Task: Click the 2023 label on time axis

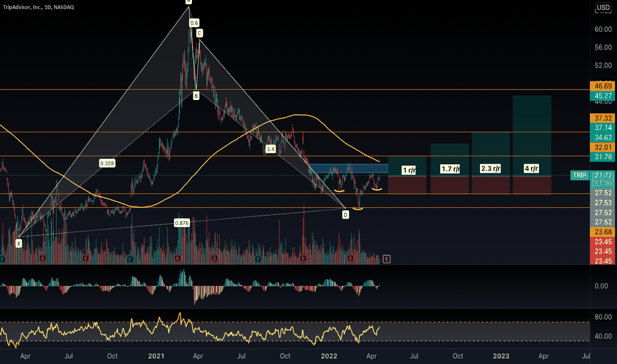Action: [501, 356]
